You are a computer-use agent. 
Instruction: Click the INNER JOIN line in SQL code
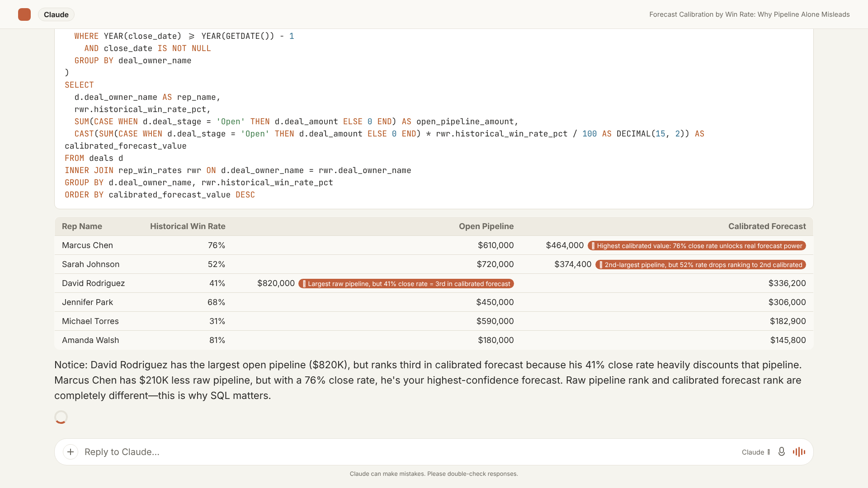click(238, 170)
